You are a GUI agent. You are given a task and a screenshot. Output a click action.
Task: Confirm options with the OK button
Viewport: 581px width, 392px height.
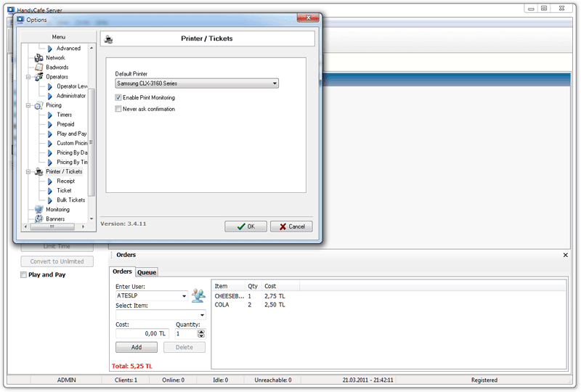(x=245, y=226)
